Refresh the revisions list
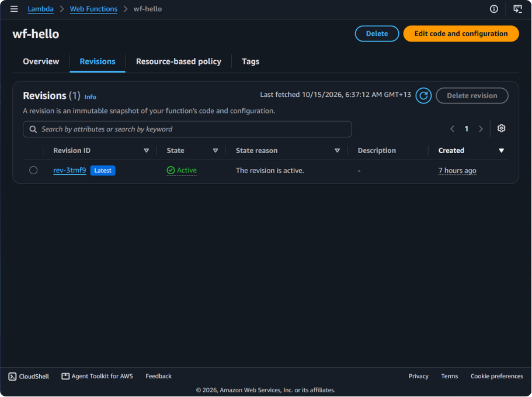 tap(423, 95)
